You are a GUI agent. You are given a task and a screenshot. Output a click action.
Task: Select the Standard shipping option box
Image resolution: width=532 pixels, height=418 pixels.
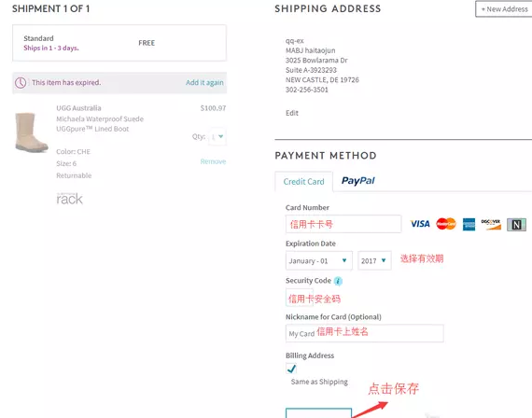pos(119,43)
